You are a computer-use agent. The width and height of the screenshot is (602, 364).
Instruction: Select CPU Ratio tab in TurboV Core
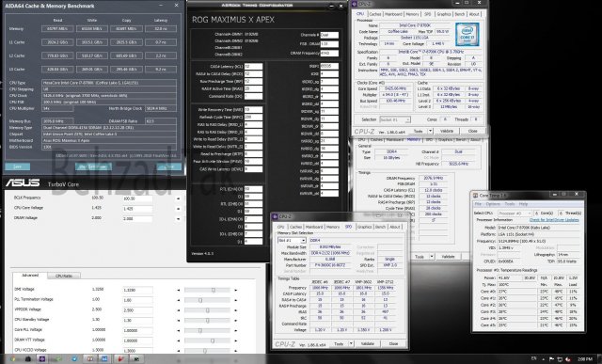(x=64, y=276)
